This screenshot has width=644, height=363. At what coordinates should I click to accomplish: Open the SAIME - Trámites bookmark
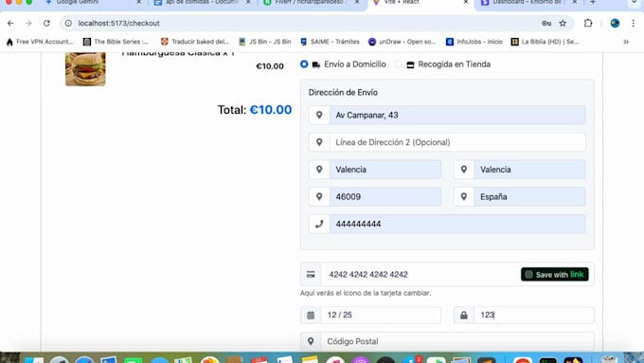330,42
